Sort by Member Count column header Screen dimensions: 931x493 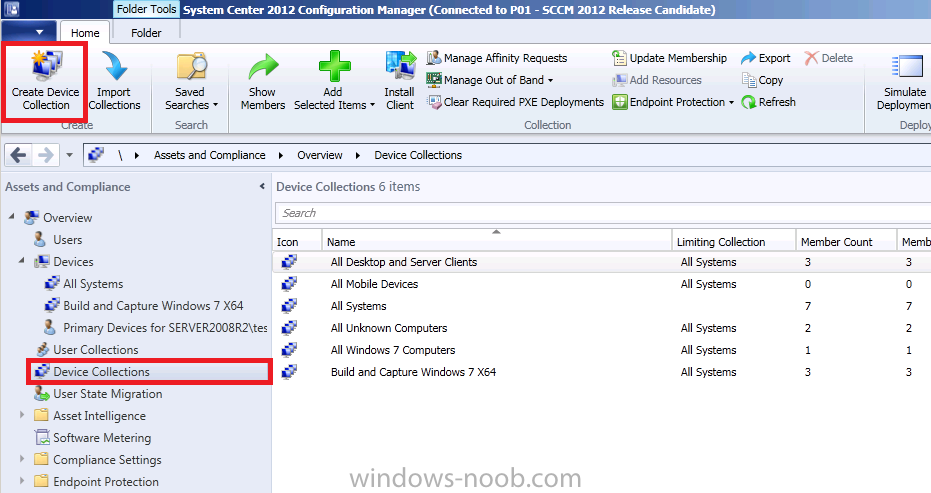point(846,240)
